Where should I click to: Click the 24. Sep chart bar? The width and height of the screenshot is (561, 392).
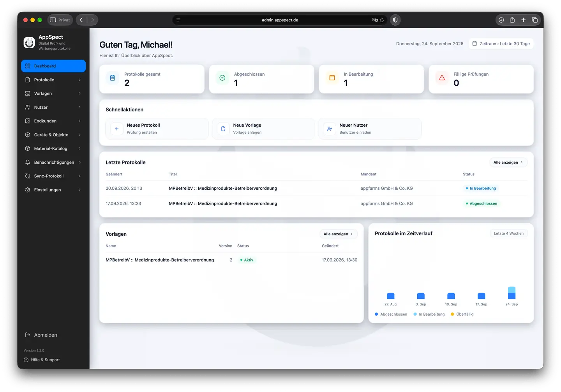point(512,293)
